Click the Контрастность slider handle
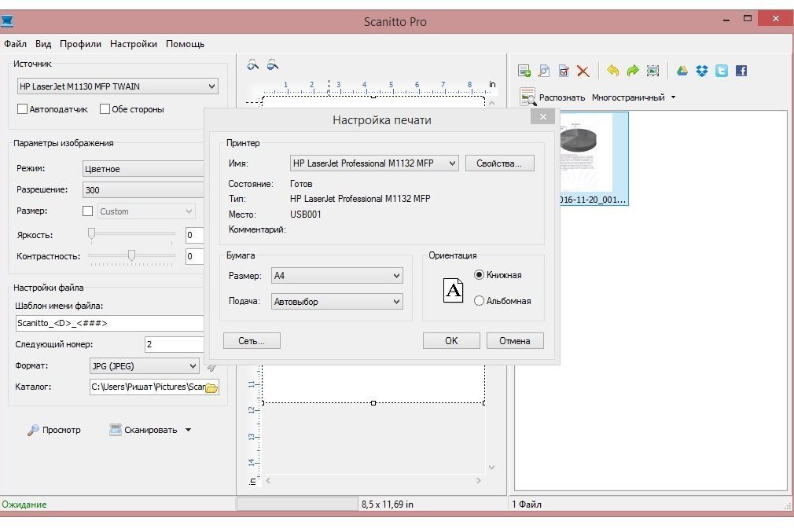The height and width of the screenshot is (532, 794). click(131, 255)
